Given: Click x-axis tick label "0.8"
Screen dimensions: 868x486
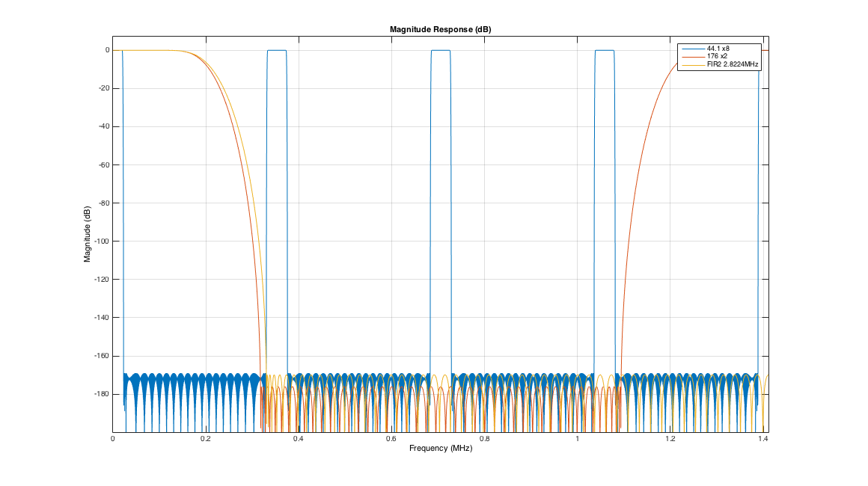Looking at the screenshot, I should pyautogui.click(x=484, y=438).
